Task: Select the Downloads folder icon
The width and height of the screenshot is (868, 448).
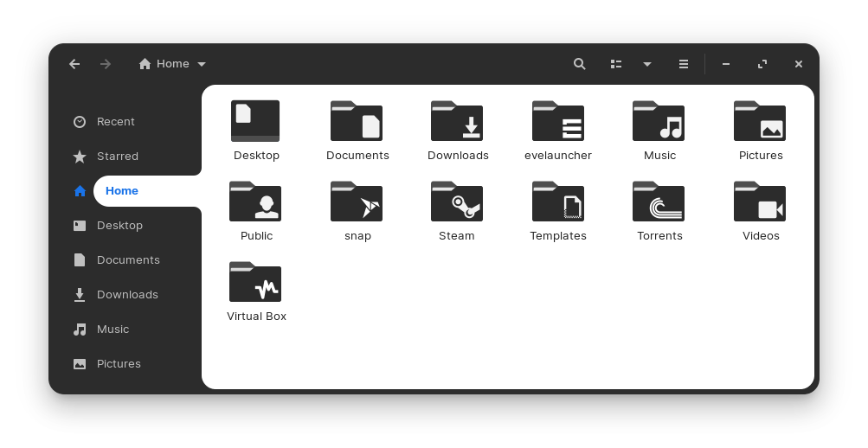Action: click(x=457, y=121)
